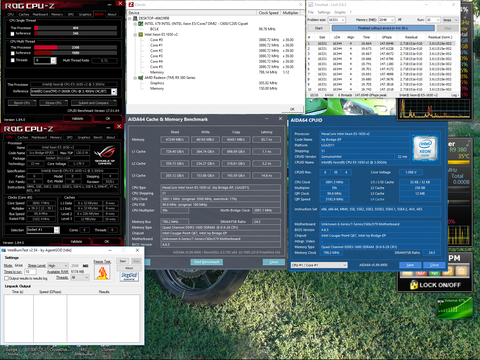This screenshot has height=360, width=480.
Task: Click the Intel X79 chipset tree icon
Action: (141, 24)
